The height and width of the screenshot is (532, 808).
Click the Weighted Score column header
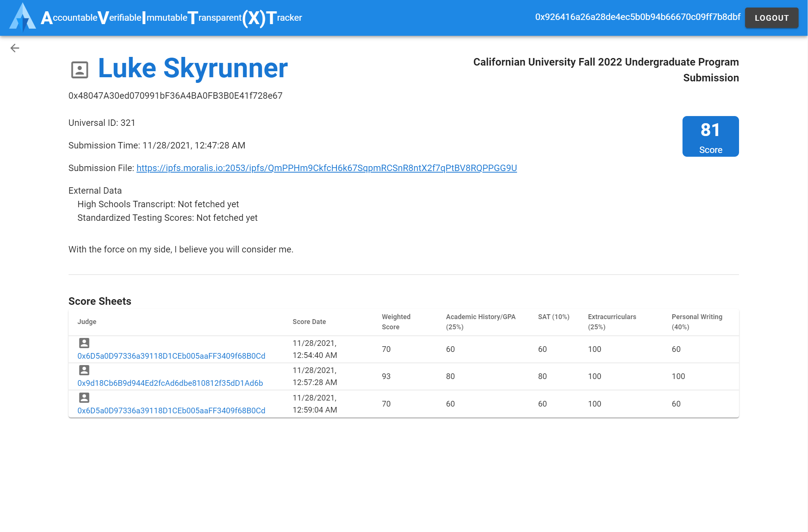(x=396, y=322)
